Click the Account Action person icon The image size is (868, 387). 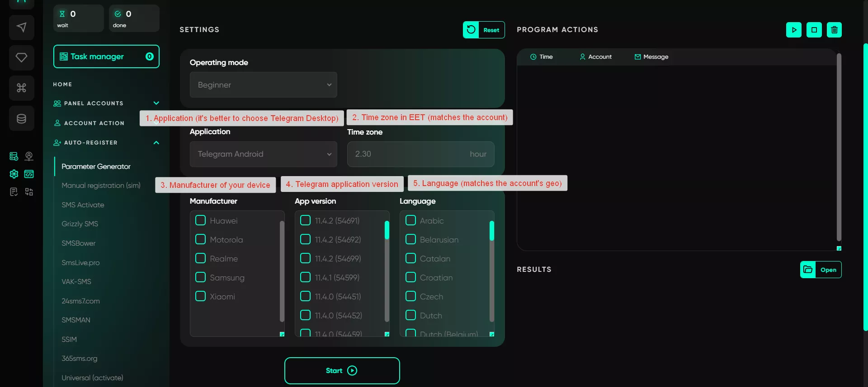click(57, 123)
